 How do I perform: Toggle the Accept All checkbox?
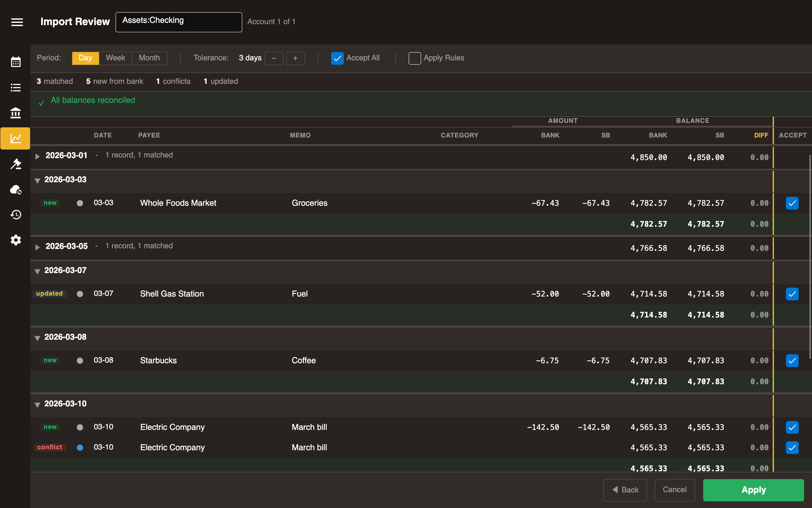tap(337, 58)
